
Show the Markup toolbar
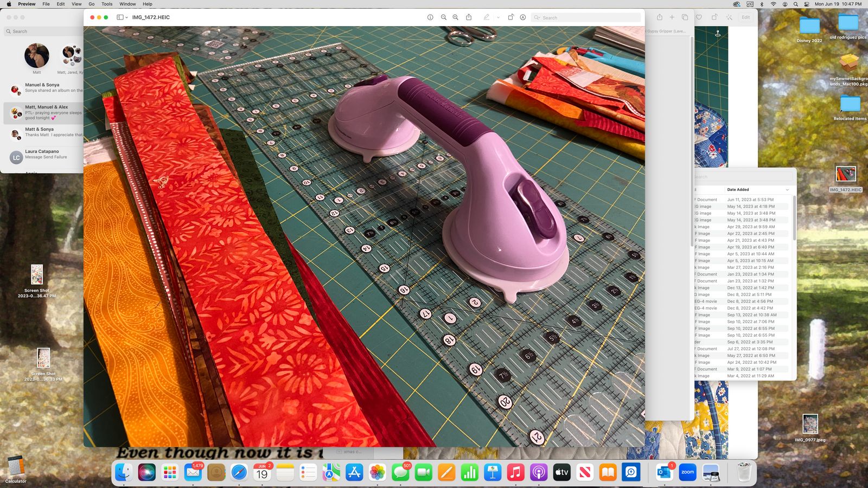pyautogui.click(x=523, y=17)
